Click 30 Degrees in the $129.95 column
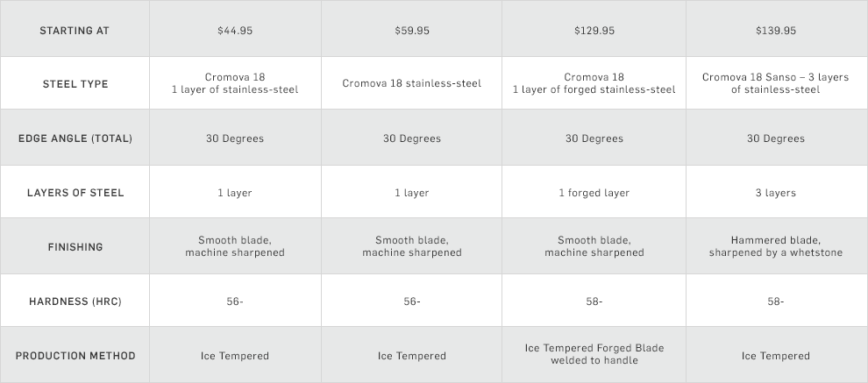The height and width of the screenshot is (383, 868). coord(594,138)
